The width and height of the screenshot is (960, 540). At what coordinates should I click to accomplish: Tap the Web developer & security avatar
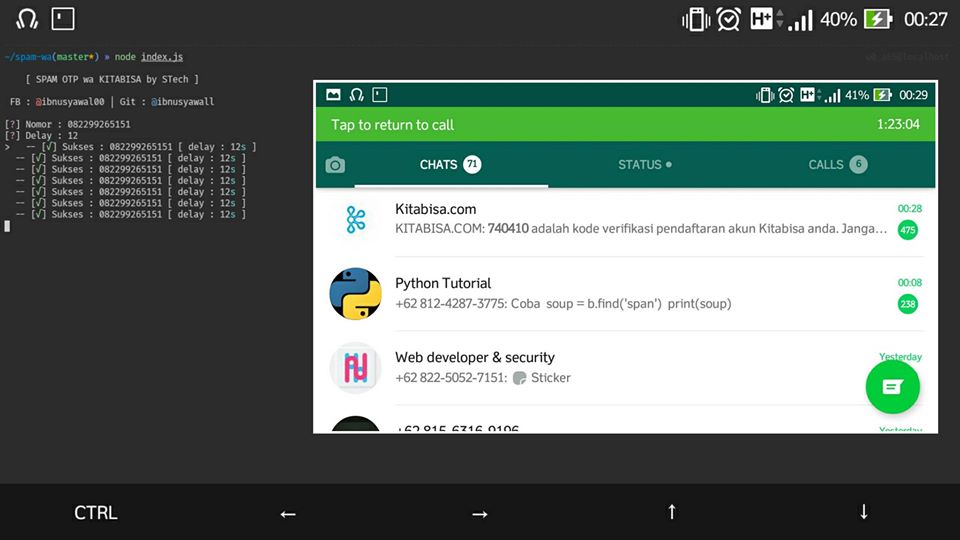(356, 367)
